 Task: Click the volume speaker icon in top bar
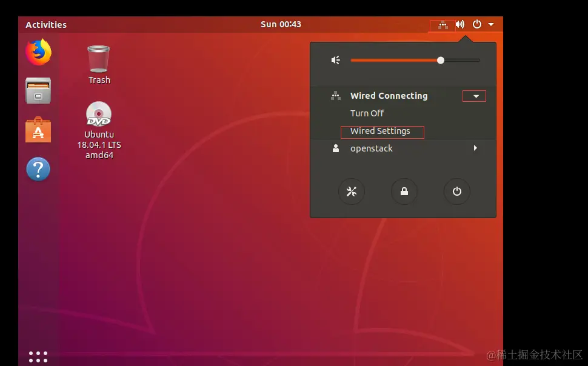(x=459, y=25)
